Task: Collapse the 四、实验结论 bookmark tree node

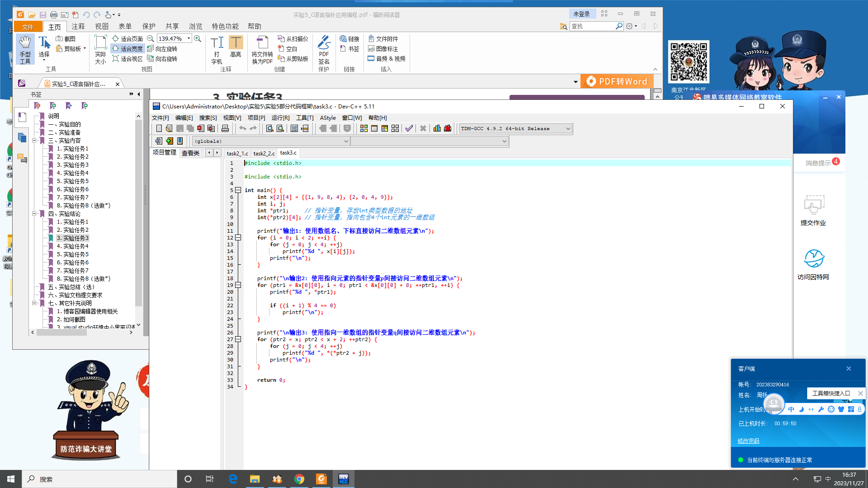Action: click(x=34, y=214)
